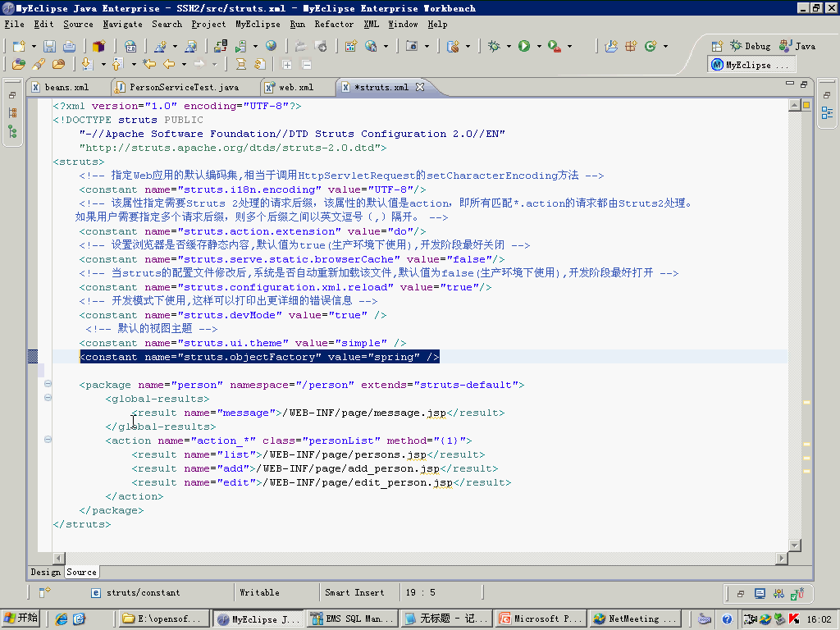Click the outline icon in right sidebar
840x630 pixels.
[x=827, y=113]
